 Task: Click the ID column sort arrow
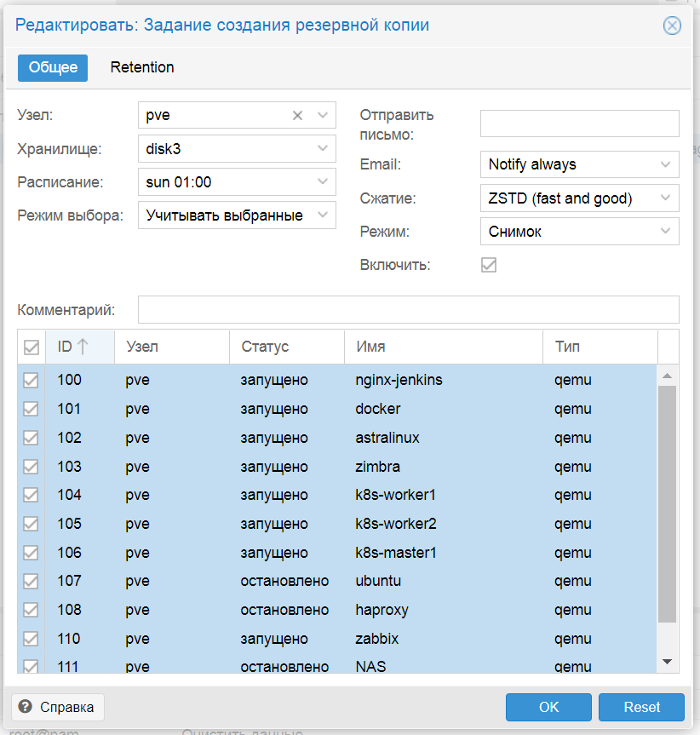[x=83, y=347]
